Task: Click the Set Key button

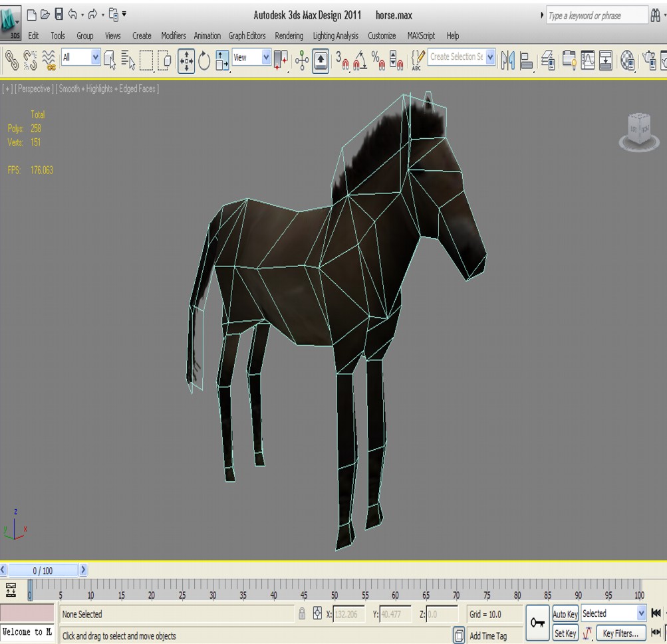Action: (x=565, y=633)
